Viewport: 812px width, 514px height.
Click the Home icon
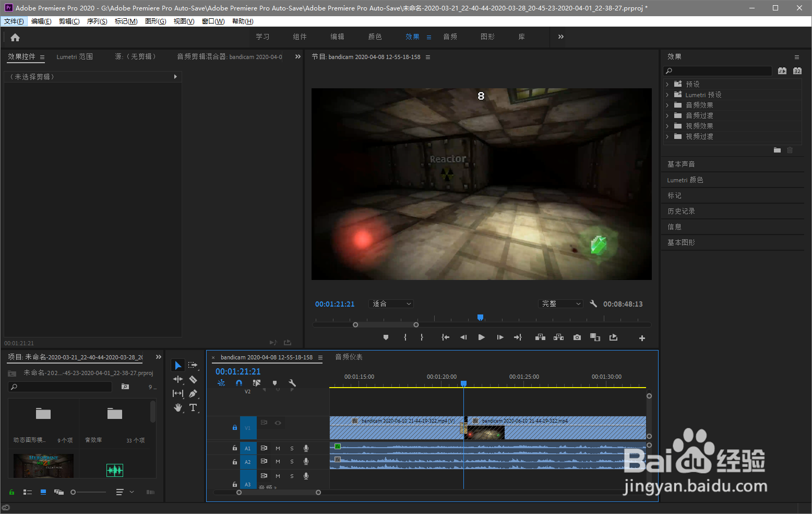(15, 37)
